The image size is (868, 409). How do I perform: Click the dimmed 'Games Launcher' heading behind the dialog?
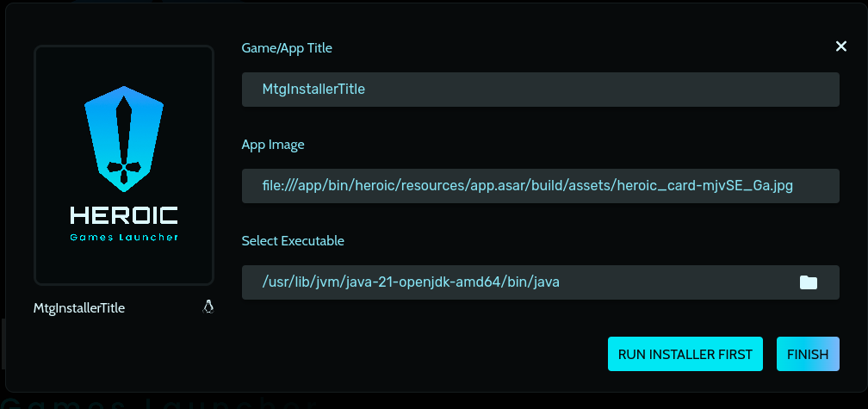click(155, 402)
